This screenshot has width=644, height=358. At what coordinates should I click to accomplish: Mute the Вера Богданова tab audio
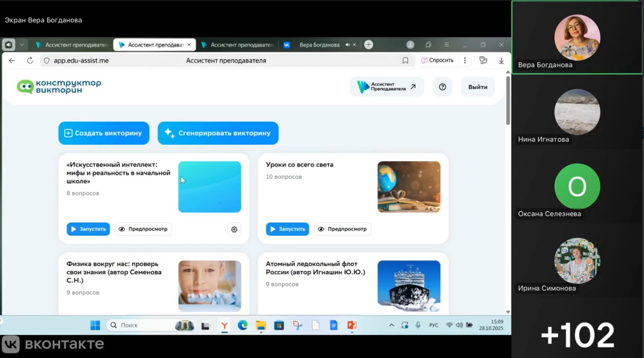coord(347,45)
